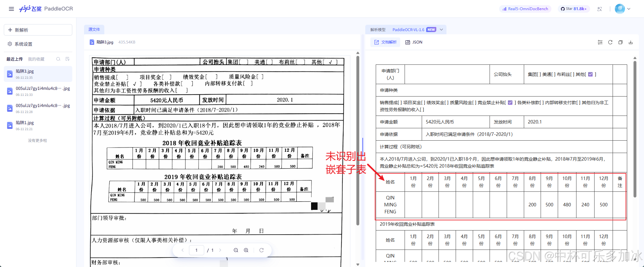Viewport: 644px width, 267px height.
Task: Click the refresh result icon in the result toolbar
Action: 610,42
